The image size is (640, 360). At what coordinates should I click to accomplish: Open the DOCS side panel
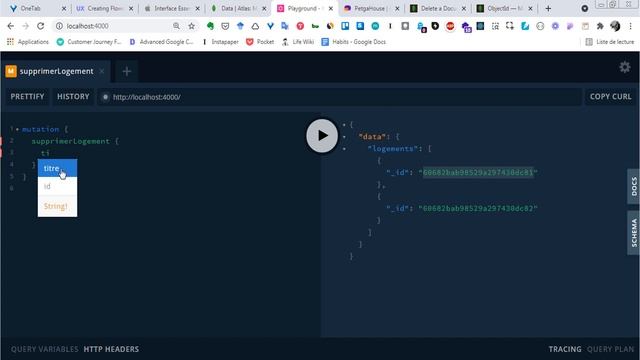click(x=633, y=186)
